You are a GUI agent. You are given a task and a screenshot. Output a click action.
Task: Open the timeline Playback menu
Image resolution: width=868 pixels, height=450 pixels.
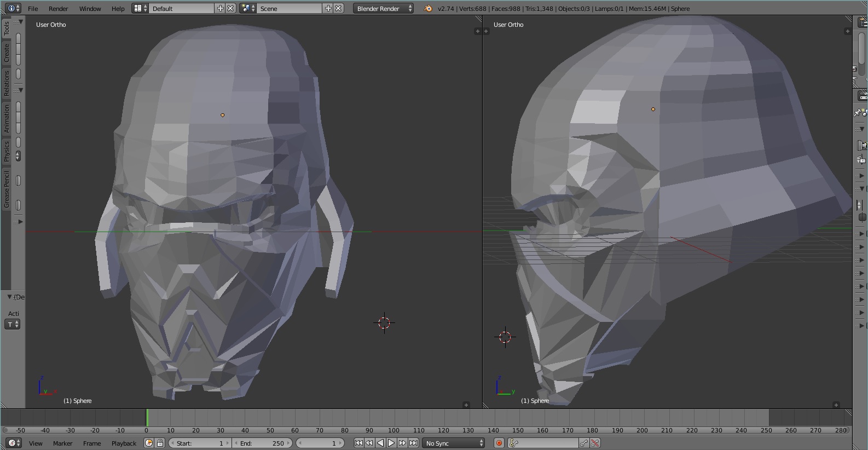coord(124,443)
